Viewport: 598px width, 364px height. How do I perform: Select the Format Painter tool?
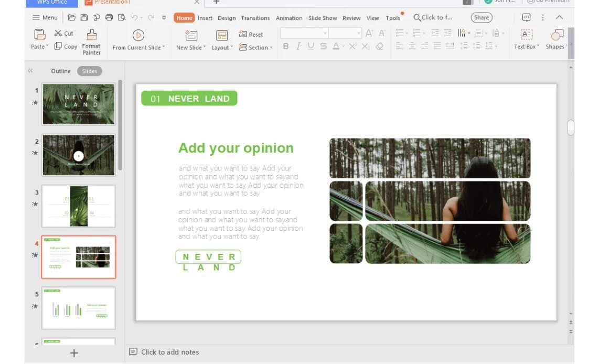click(91, 42)
